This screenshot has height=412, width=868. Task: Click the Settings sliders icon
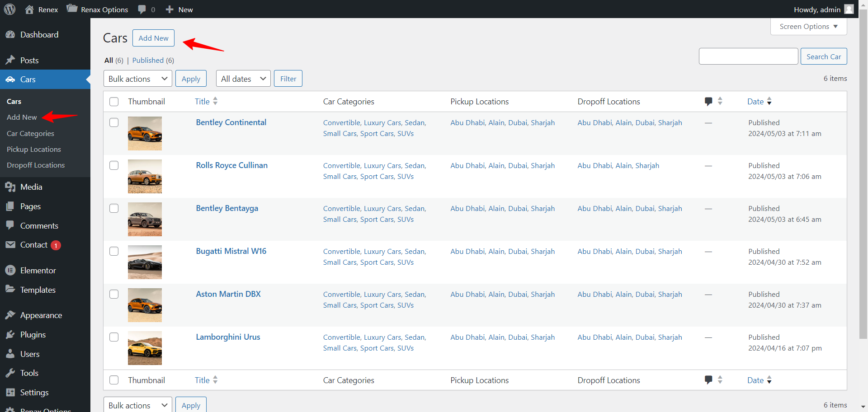click(10, 393)
